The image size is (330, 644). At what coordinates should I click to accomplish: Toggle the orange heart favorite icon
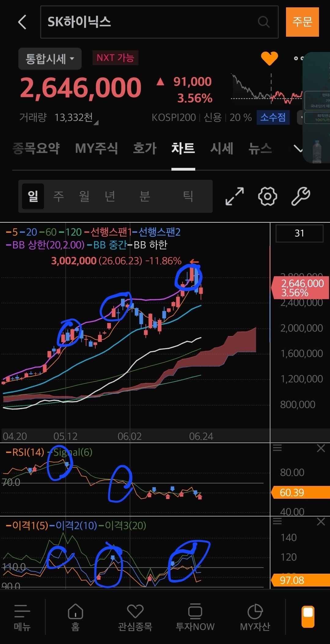[x=269, y=58]
